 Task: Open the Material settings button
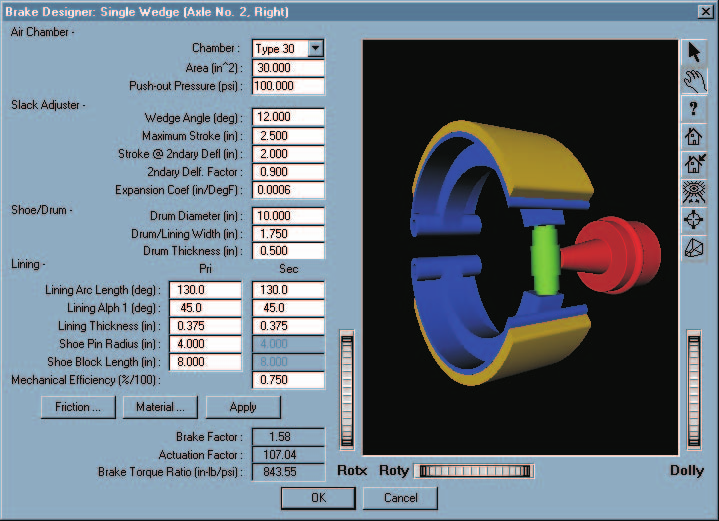click(160, 407)
